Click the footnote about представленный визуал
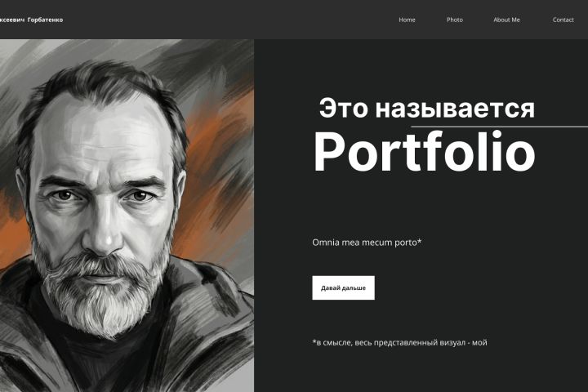This screenshot has width=588, height=392. point(399,342)
